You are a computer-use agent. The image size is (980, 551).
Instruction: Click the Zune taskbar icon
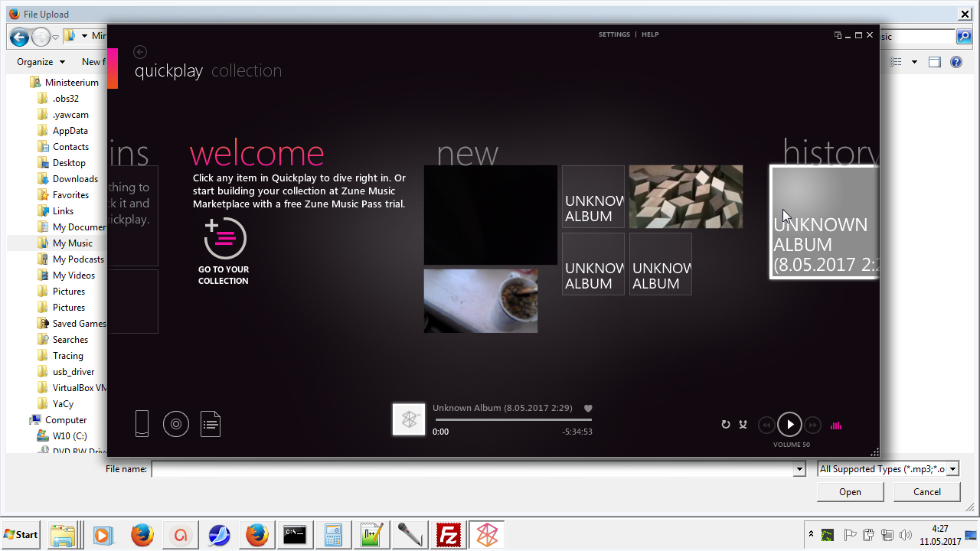[x=486, y=535]
